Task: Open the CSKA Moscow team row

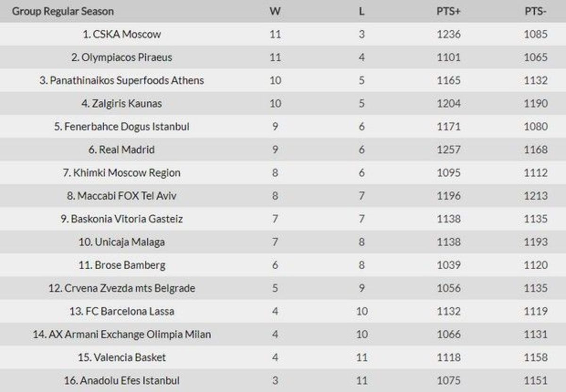Action: (x=283, y=34)
